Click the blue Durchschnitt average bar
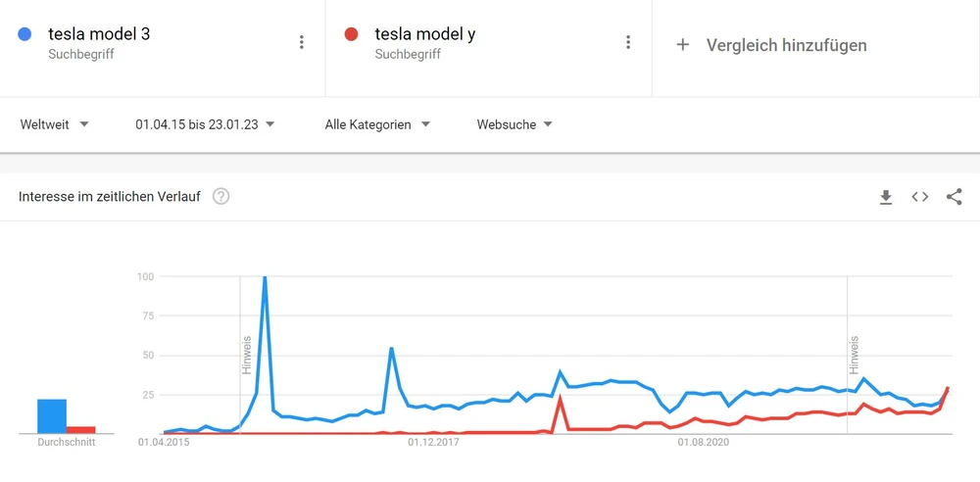Screen dimensions: 980x482 52,415
